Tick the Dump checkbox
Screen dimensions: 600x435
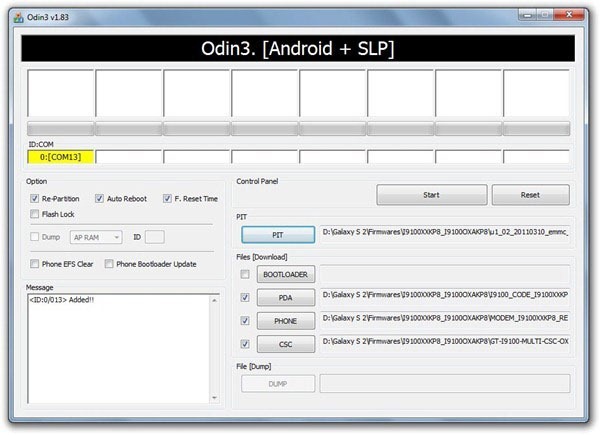tap(34, 237)
